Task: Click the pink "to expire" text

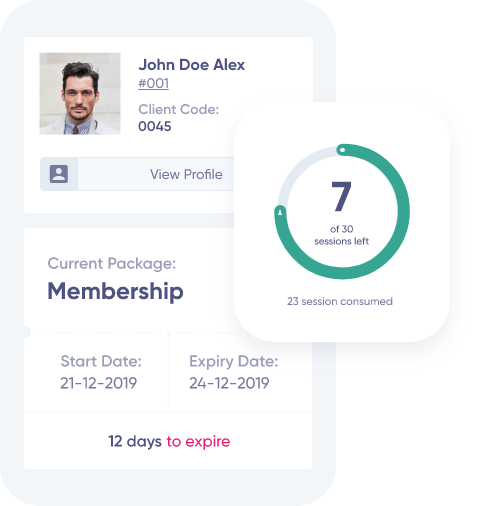Action: 198,442
